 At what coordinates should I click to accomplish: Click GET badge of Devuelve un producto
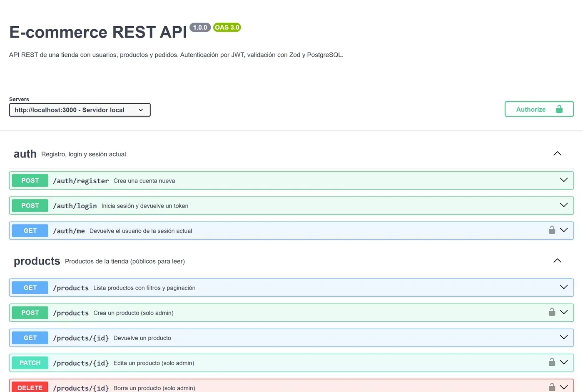coord(30,337)
